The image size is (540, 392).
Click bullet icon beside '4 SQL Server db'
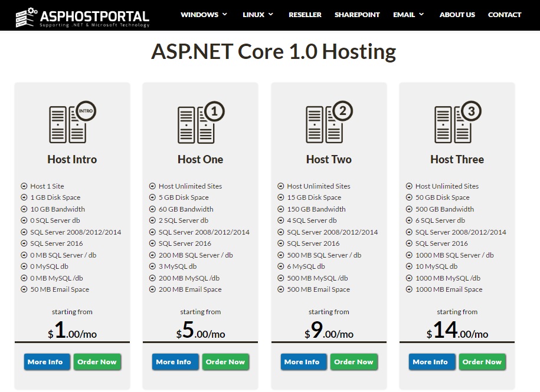tap(281, 220)
